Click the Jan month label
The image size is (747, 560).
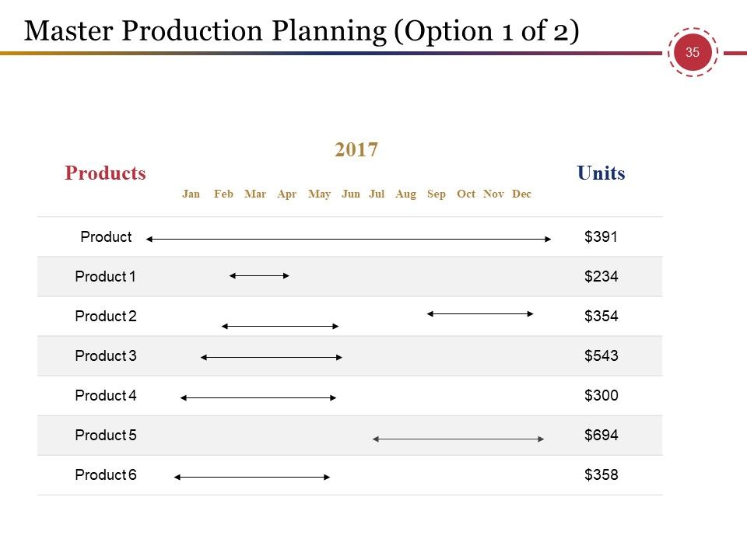click(191, 194)
